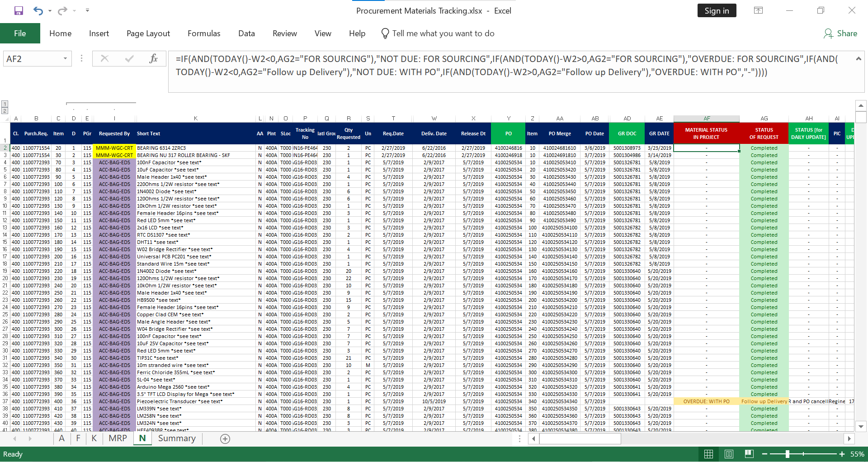Screen dimensions: 868x462
Task: Click the Name Box showing AF2
Action: point(33,59)
